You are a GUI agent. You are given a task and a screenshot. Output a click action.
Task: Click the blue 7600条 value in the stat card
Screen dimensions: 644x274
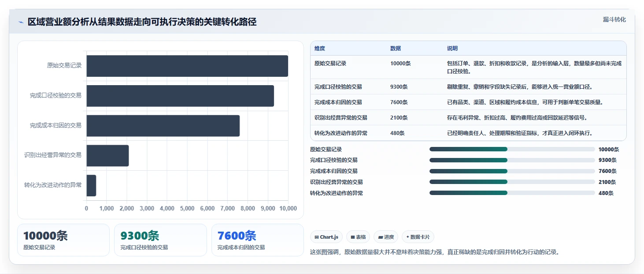point(237,236)
